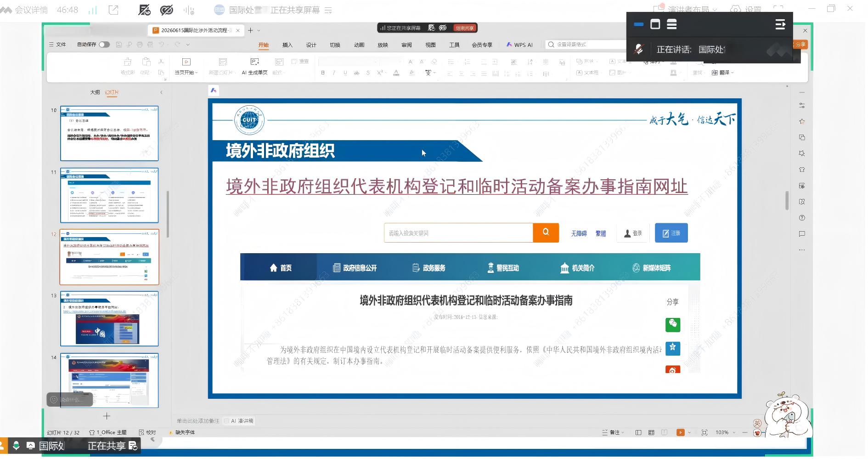This screenshot has width=868, height=459.
Task: Switch to the 插入 ribbon tab
Action: coord(287,45)
